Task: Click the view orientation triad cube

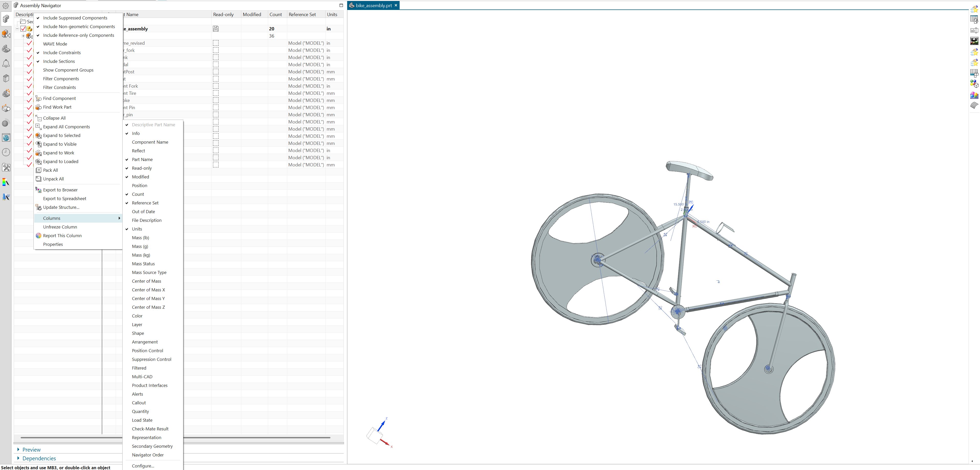Action: tap(374, 435)
